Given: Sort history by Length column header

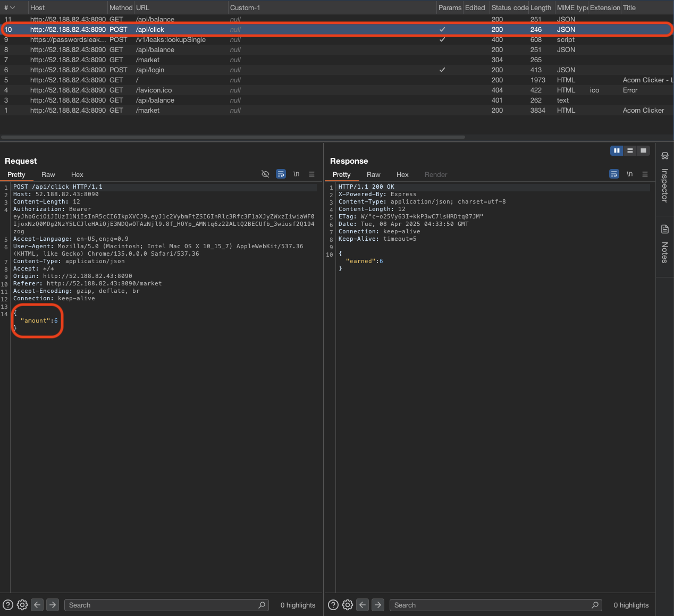Looking at the screenshot, I should (x=541, y=7).
